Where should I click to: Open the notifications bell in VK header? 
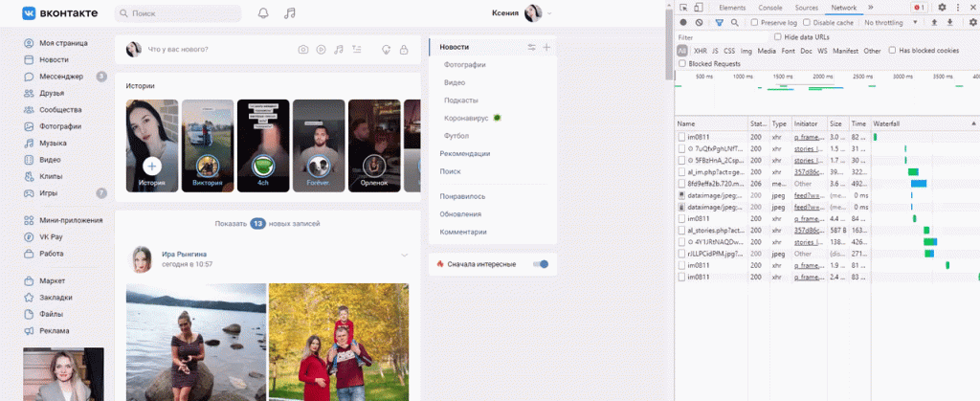[x=263, y=13]
